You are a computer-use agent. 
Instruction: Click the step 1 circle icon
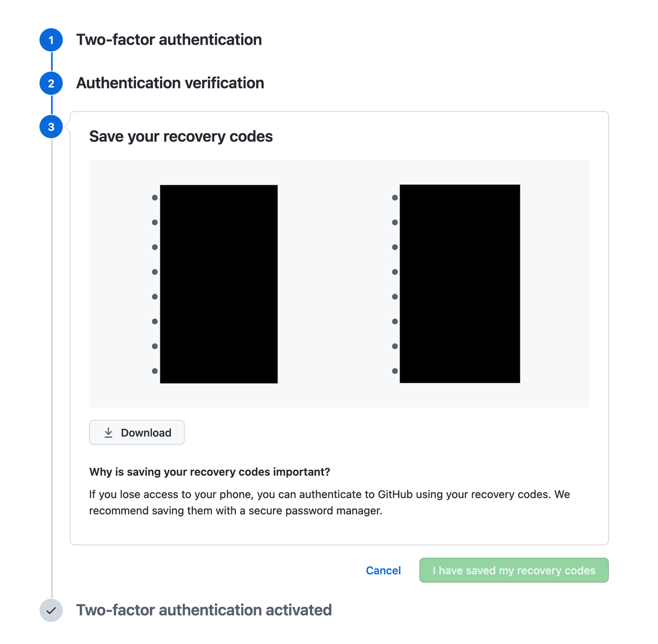point(51,40)
